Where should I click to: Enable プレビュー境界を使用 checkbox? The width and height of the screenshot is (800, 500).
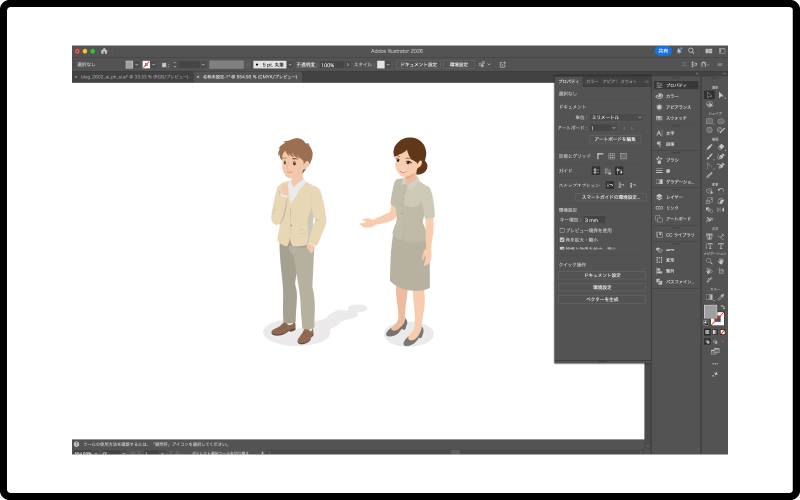(562, 230)
